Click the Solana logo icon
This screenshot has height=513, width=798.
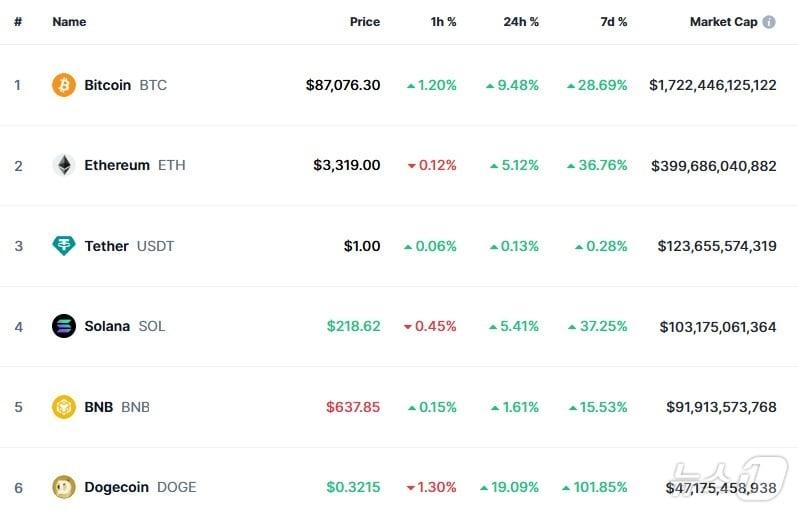[64, 326]
